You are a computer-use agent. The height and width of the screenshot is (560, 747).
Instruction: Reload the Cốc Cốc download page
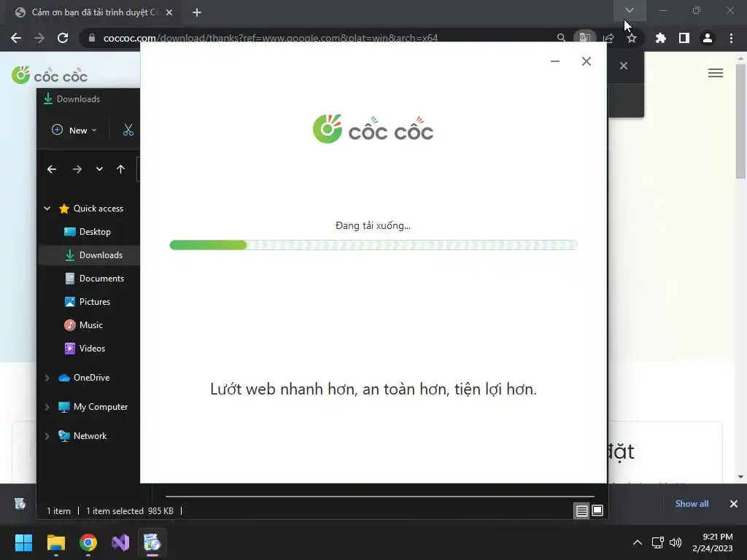pos(63,38)
